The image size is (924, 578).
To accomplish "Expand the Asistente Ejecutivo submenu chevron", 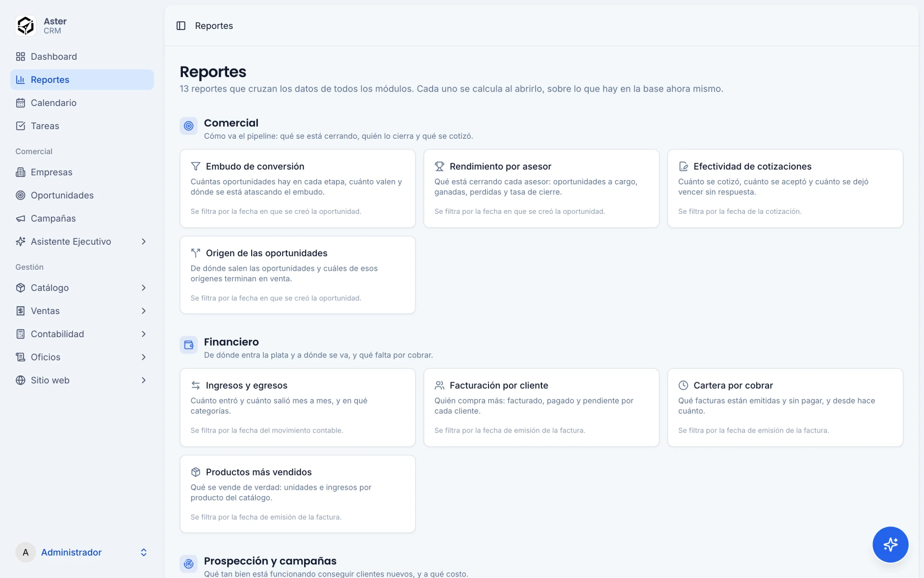I will pyautogui.click(x=143, y=241).
